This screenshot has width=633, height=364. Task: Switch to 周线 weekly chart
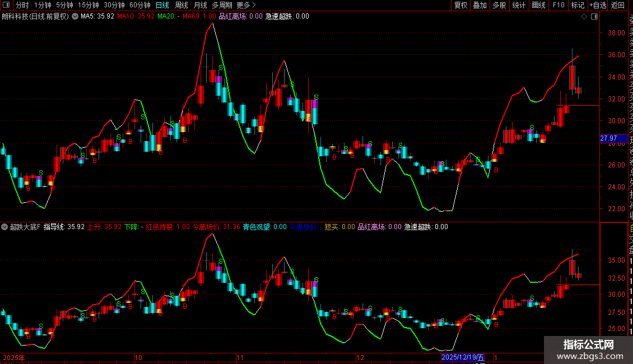coord(181,5)
